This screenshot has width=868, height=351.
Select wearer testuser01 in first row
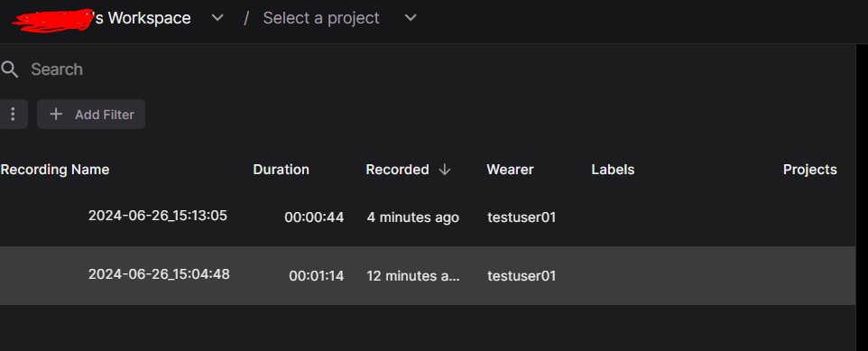[x=522, y=217]
